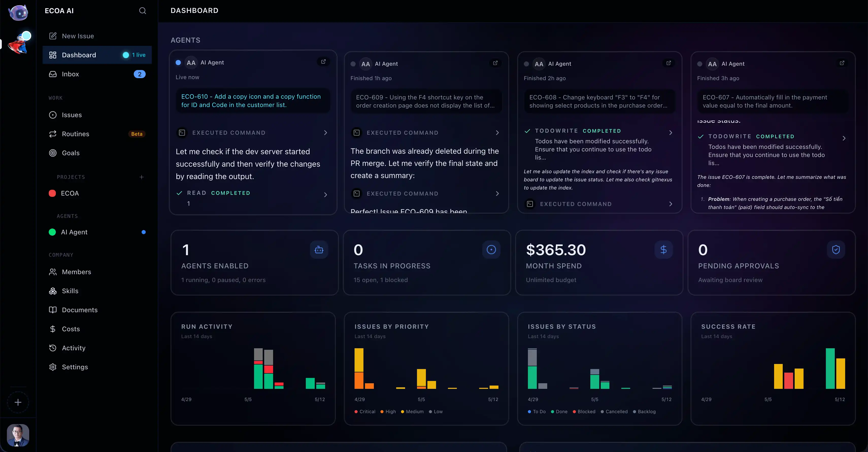Click the Success Rate chart title
The width and height of the screenshot is (868, 452).
tap(728, 327)
